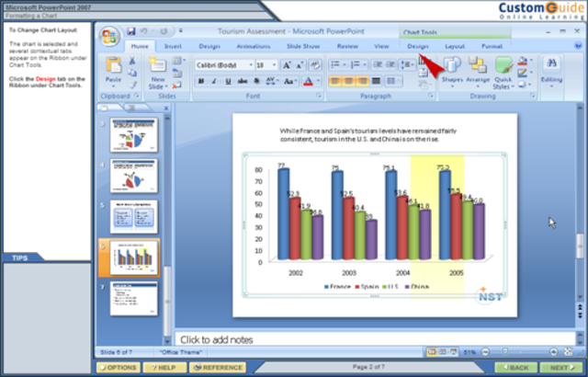
Task: Open the columns dropdown
Action: 393,81
